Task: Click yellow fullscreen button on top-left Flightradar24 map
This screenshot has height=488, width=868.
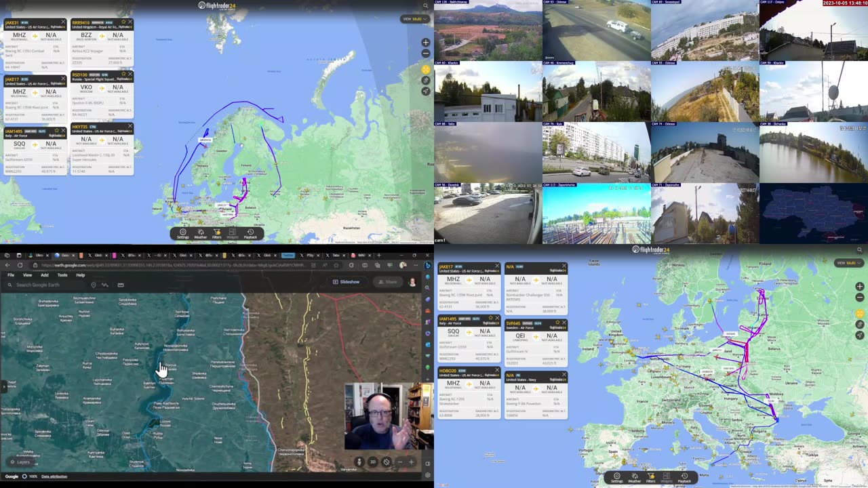Action: tap(426, 69)
